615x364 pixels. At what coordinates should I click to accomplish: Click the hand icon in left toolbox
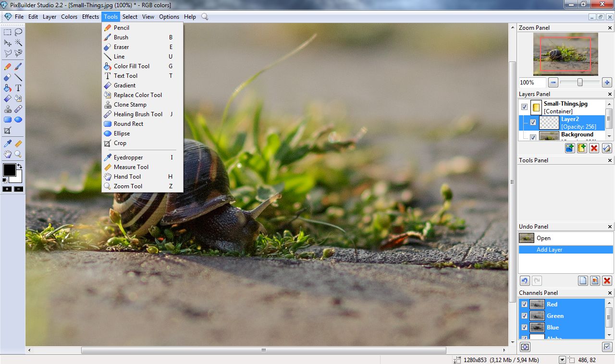(x=8, y=154)
